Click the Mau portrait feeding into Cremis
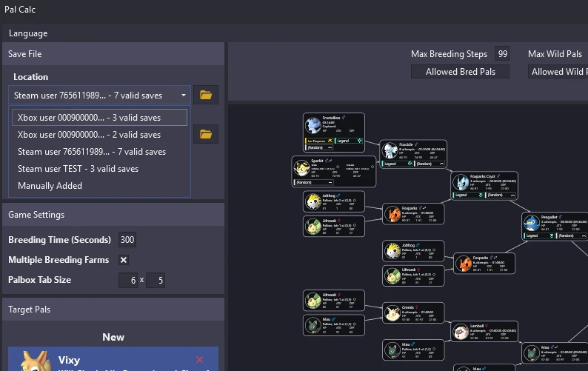 313,325
